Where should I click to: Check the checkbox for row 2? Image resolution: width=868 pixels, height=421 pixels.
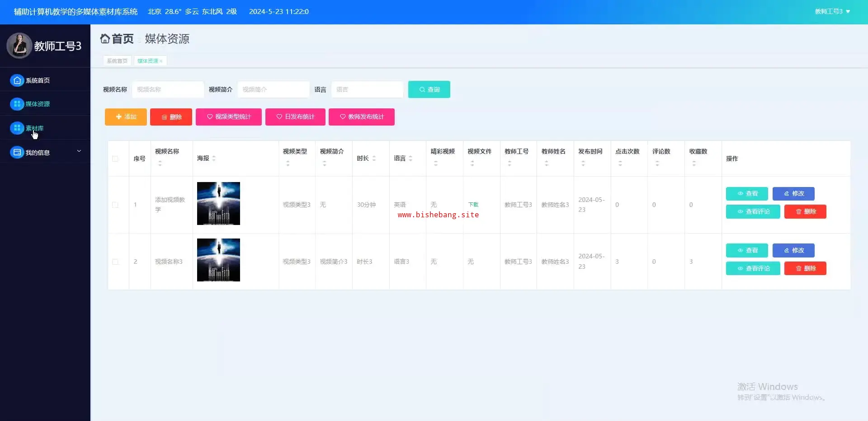coord(115,262)
